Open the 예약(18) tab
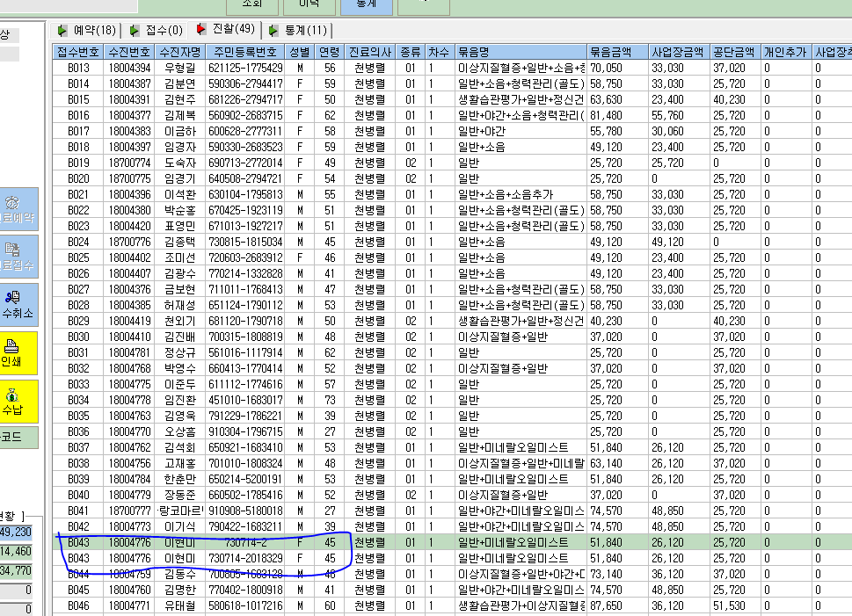Viewport: 852px width, 616px height. coord(87,31)
